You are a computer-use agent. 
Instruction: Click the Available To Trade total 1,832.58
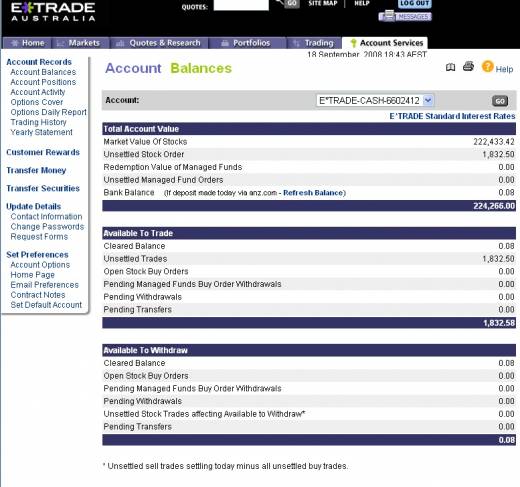click(x=499, y=323)
